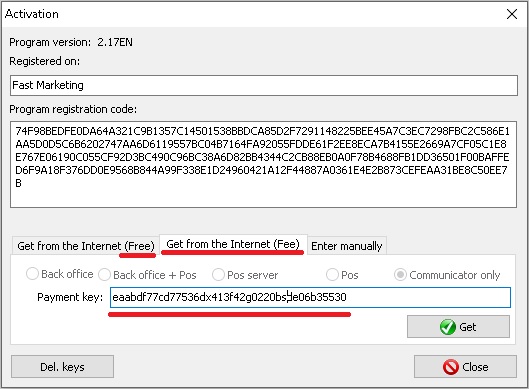This screenshot has height=389, width=529.
Task: Choose the Back office + Pos option
Action: click(104, 275)
